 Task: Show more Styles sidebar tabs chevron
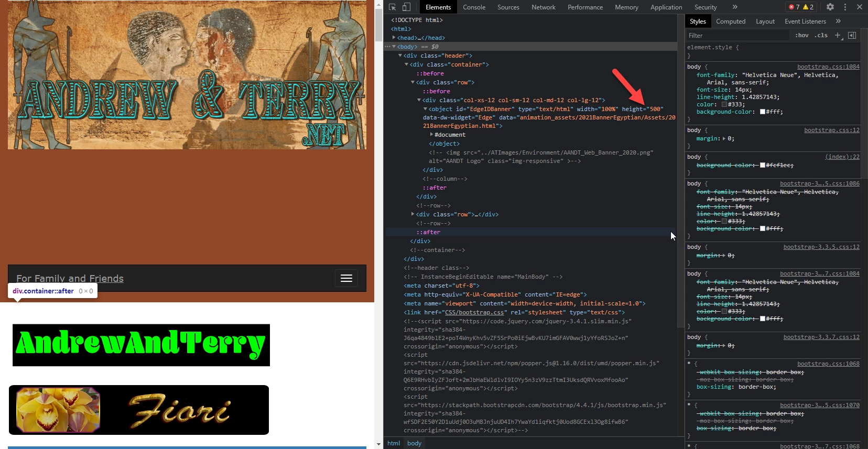(x=838, y=21)
